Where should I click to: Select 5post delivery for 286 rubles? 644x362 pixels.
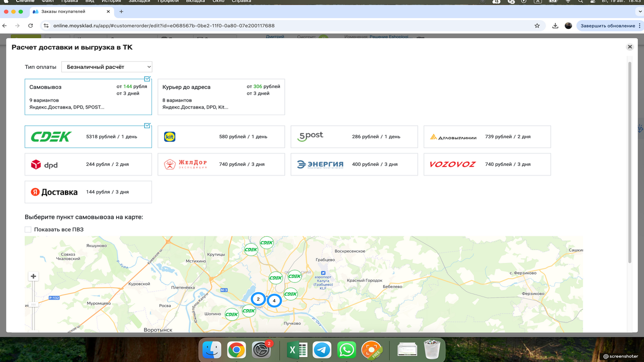pyautogui.click(x=354, y=137)
